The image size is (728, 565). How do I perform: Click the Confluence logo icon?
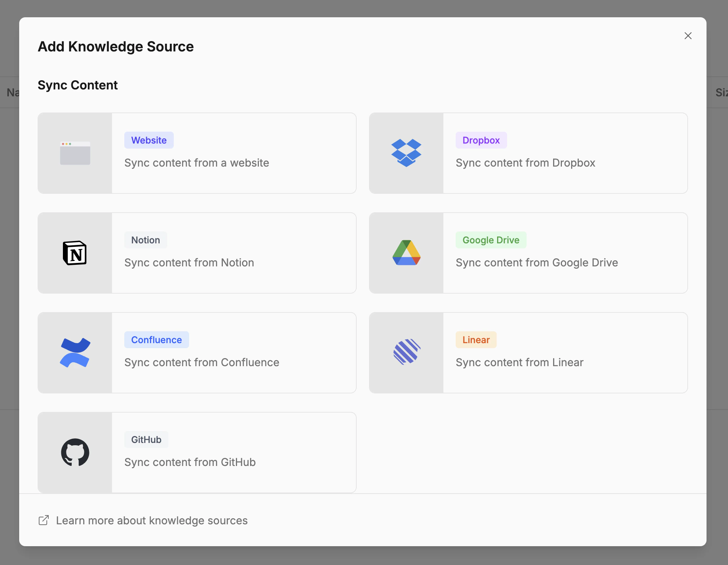pyautogui.click(x=75, y=353)
